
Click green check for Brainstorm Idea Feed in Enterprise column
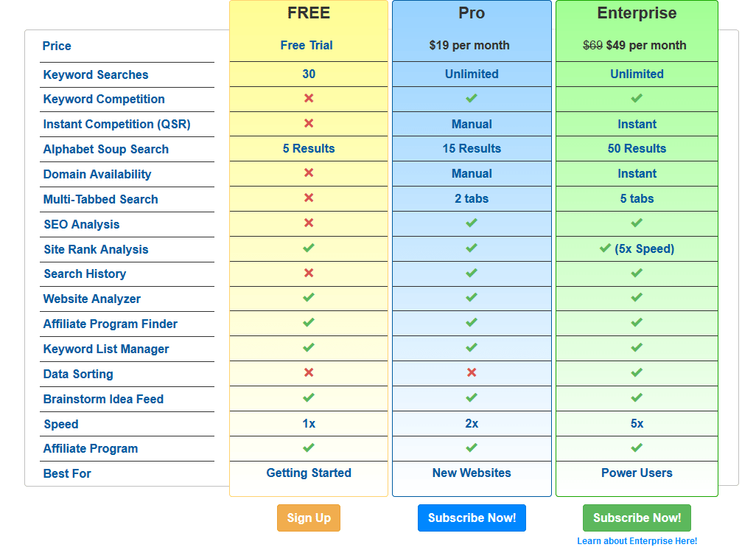(x=637, y=397)
